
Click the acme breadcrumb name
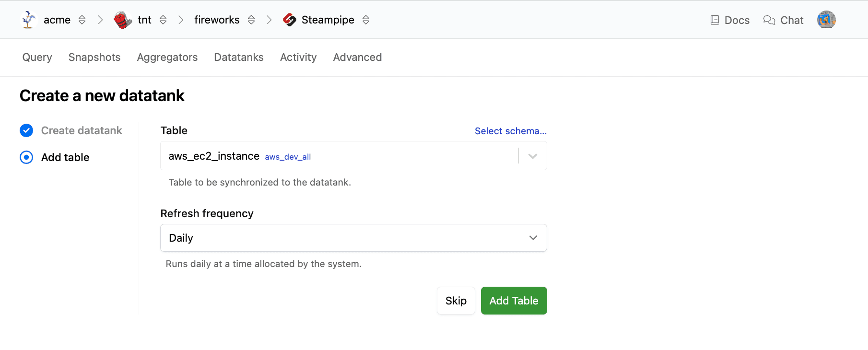(57, 20)
